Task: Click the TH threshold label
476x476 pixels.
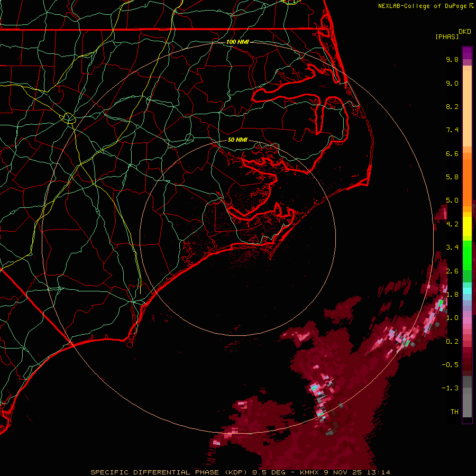Action: (x=454, y=412)
